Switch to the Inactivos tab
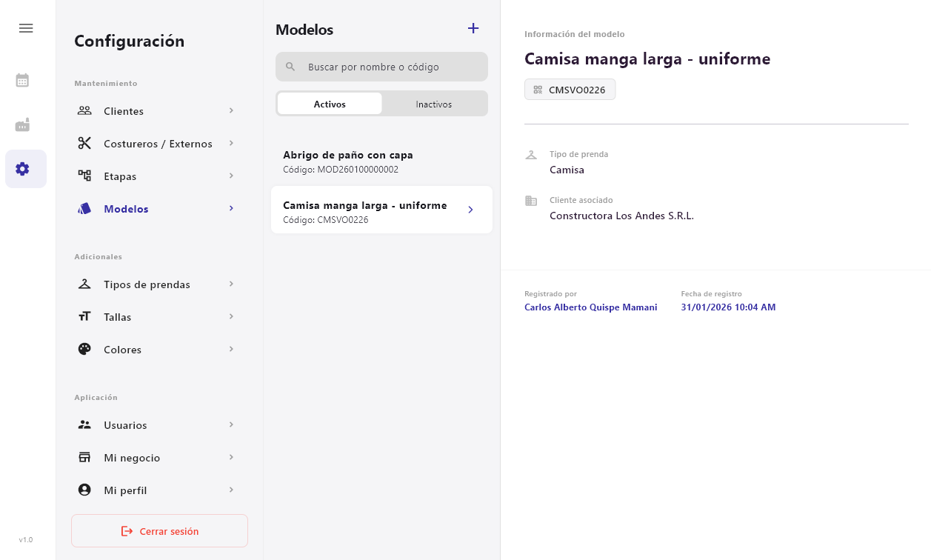The width and height of the screenshot is (931, 560). (x=434, y=104)
